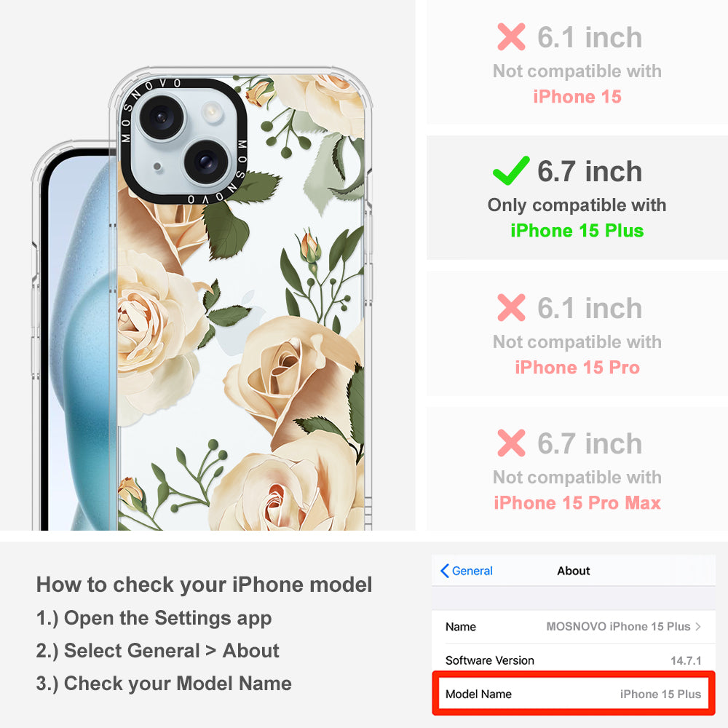
Task: Click the lower camera lens on the phone
Action: click(x=207, y=162)
